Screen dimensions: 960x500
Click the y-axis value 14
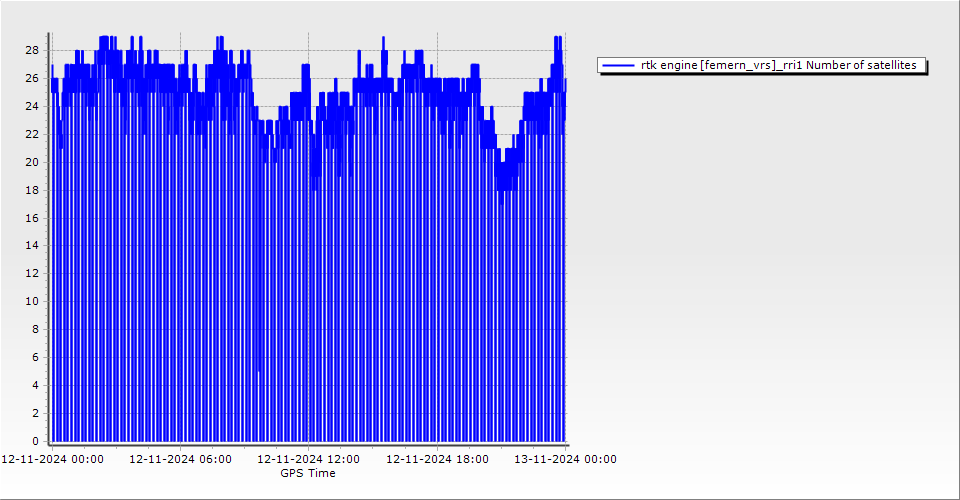pos(32,245)
